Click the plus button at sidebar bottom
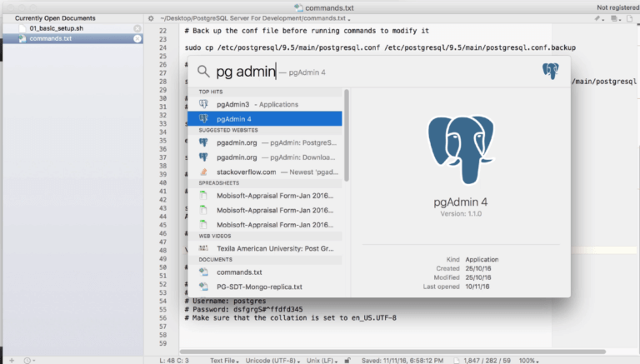 12,361
